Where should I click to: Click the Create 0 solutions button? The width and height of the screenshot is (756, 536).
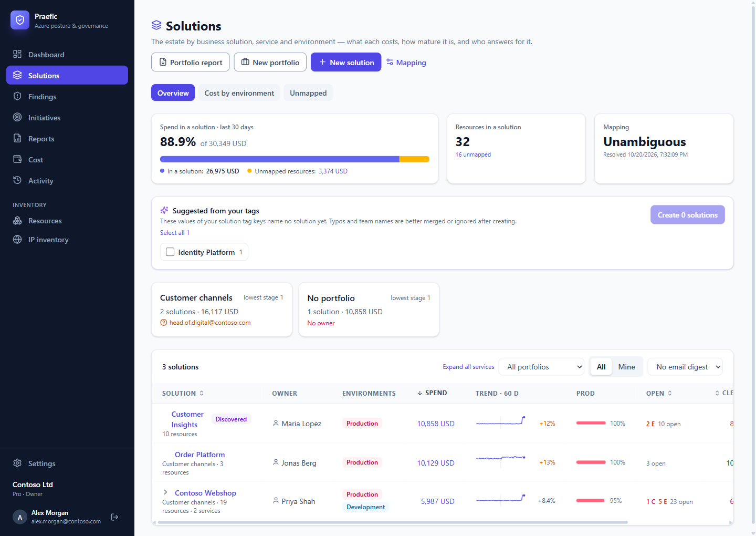pyautogui.click(x=688, y=215)
